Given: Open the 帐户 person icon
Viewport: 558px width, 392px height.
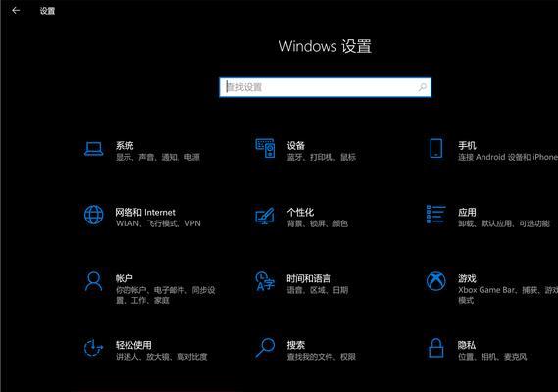Looking at the screenshot, I should 93,281.
